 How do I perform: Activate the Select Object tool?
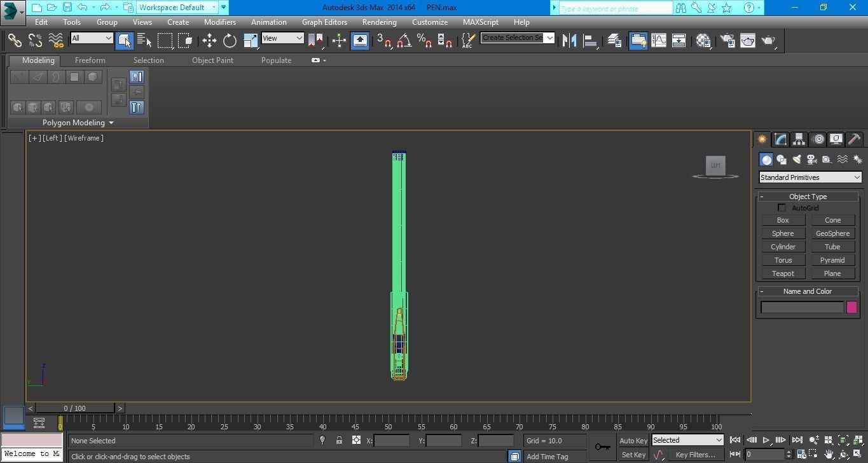tap(124, 40)
